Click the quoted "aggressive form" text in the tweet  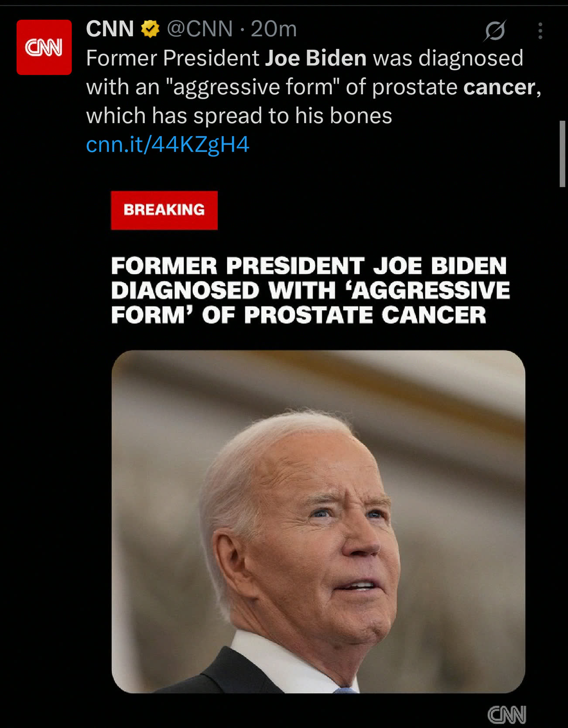[253, 87]
